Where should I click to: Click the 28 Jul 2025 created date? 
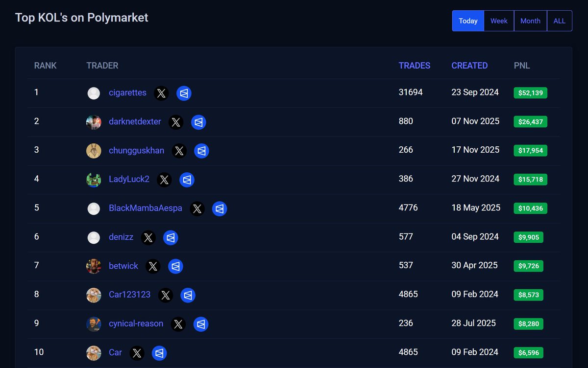pos(473,323)
